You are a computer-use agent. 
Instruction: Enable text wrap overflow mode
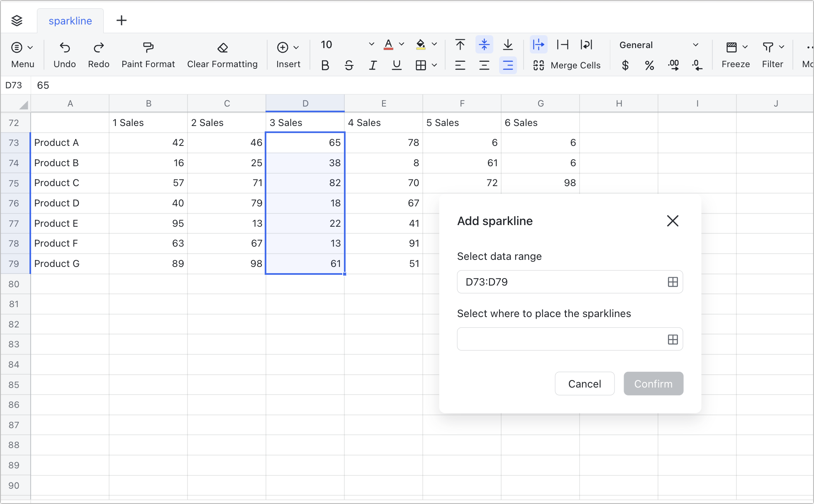click(539, 44)
